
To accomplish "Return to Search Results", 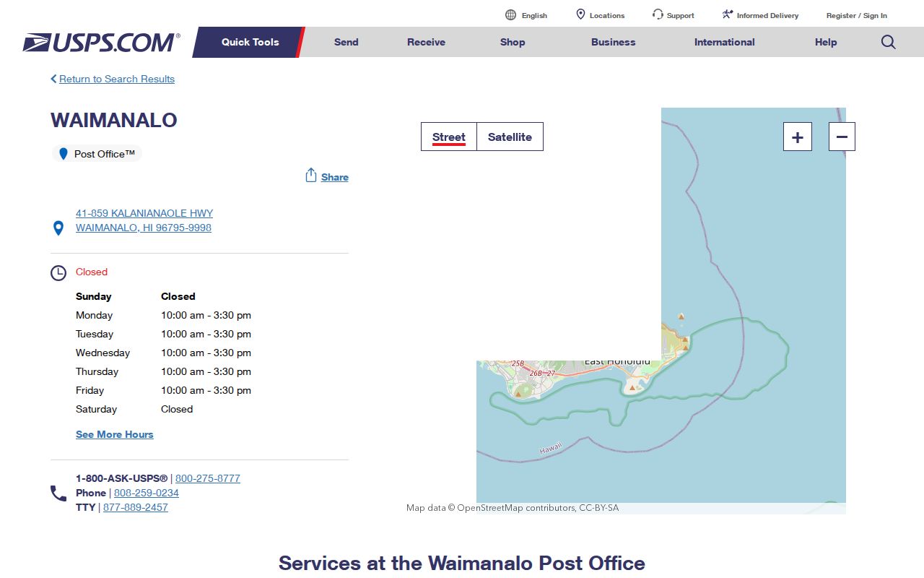I will point(117,79).
